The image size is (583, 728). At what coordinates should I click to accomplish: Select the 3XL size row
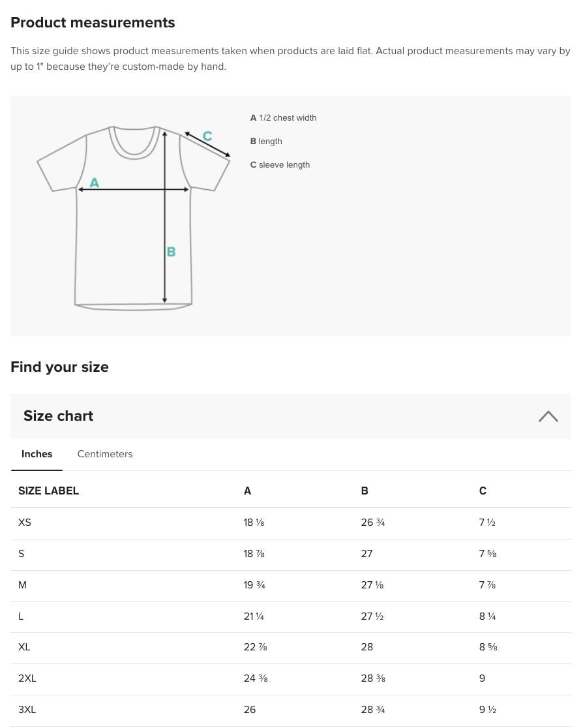coord(27,710)
